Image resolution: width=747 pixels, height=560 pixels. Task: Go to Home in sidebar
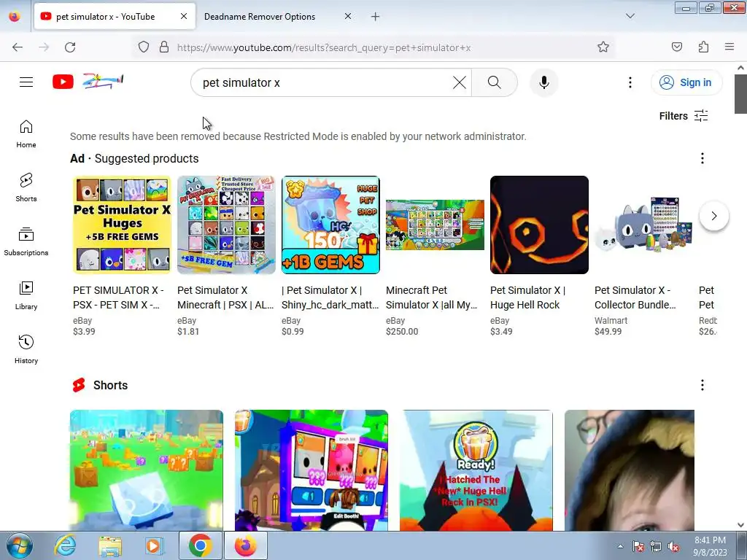click(x=26, y=134)
